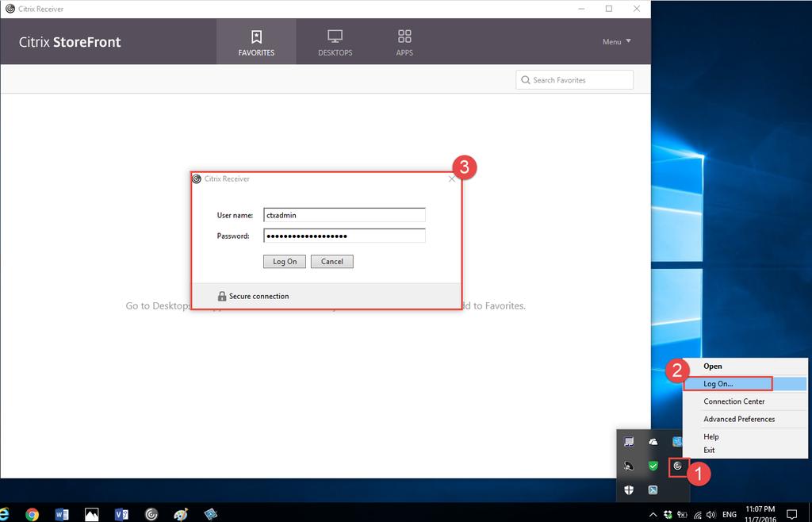Click the Citrix StoreFront logo text
812x522 pixels.
pos(70,42)
